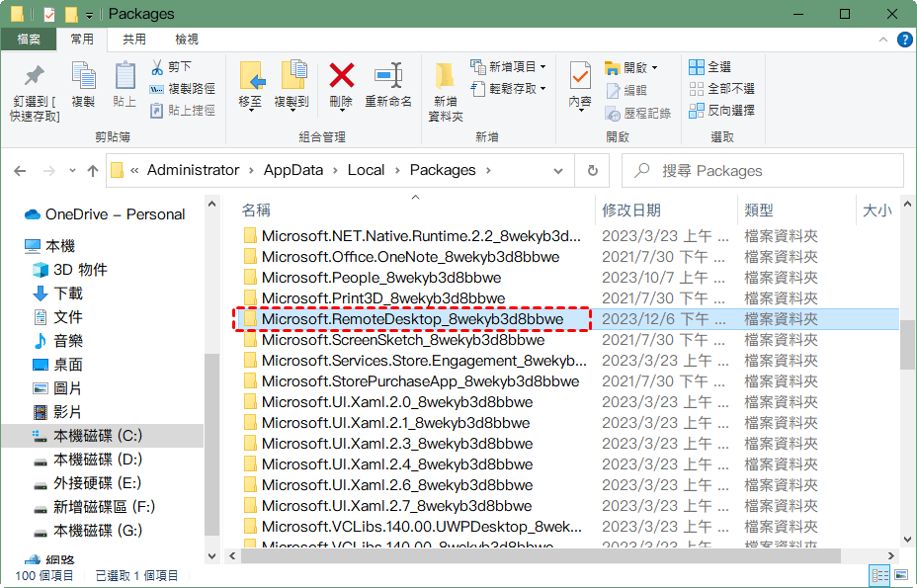Select 本機 (This PC) in navigation pane
The image size is (917, 588).
pyautogui.click(x=49, y=246)
